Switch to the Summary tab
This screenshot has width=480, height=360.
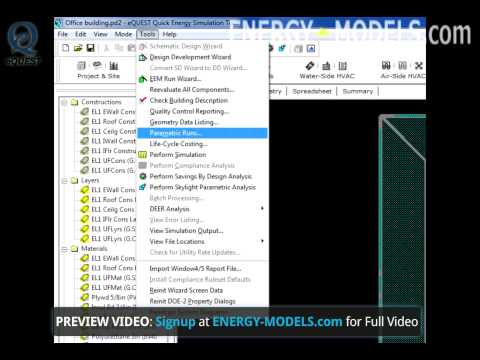[x=358, y=91]
